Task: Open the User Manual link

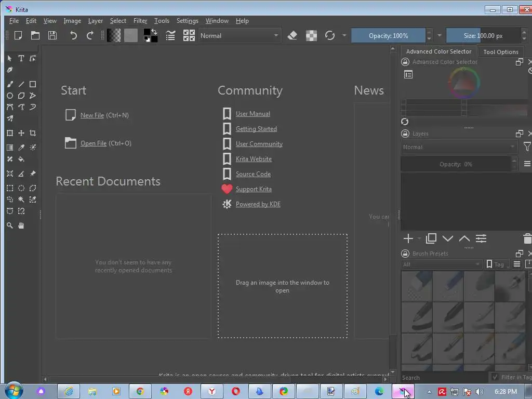Action: coord(253,114)
